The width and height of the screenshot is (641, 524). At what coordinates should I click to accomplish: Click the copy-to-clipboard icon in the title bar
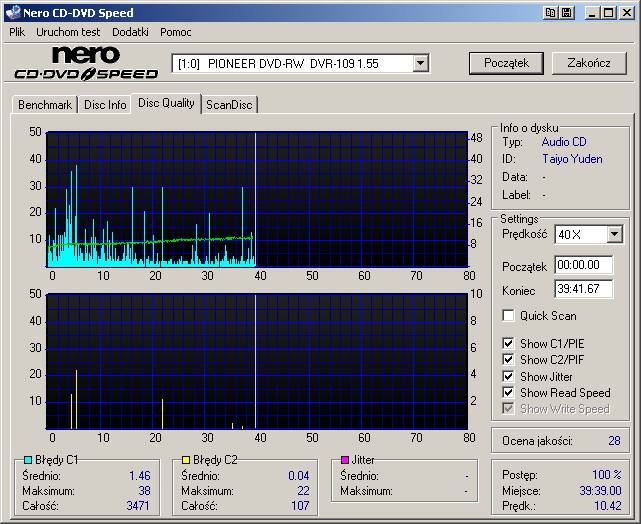tap(551, 13)
